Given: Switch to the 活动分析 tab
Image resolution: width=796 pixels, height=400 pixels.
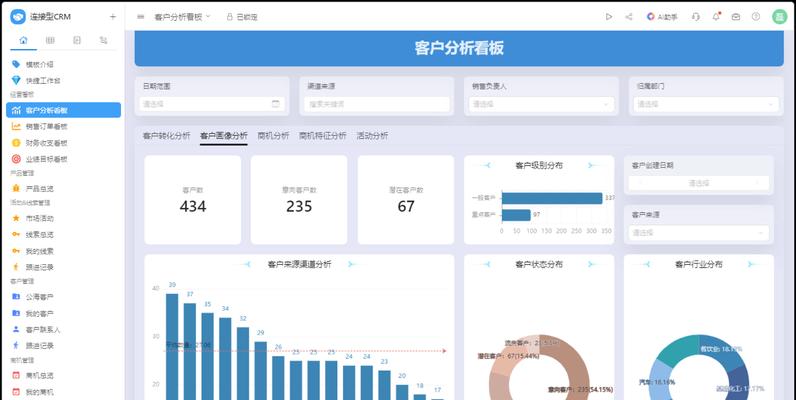Looking at the screenshot, I should point(372,136).
